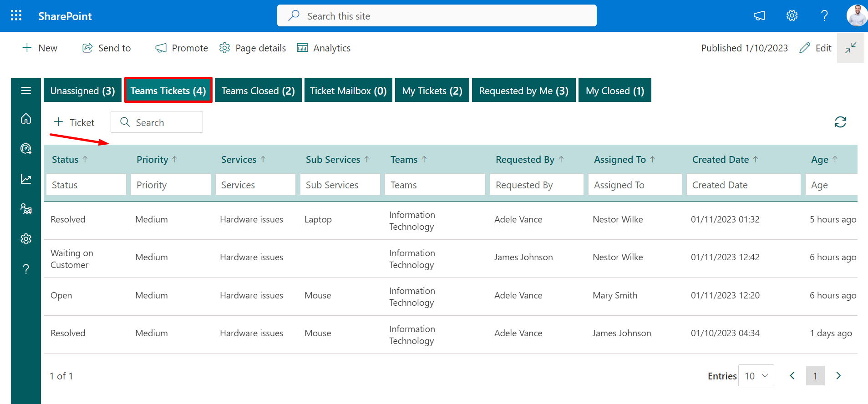Toggle the hamburger menu in the green sidebar
The height and width of the screenshot is (404, 868).
[x=26, y=91]
